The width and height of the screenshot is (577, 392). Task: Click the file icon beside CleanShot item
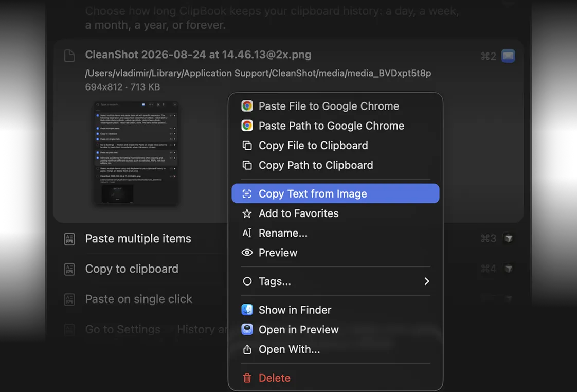69,56
